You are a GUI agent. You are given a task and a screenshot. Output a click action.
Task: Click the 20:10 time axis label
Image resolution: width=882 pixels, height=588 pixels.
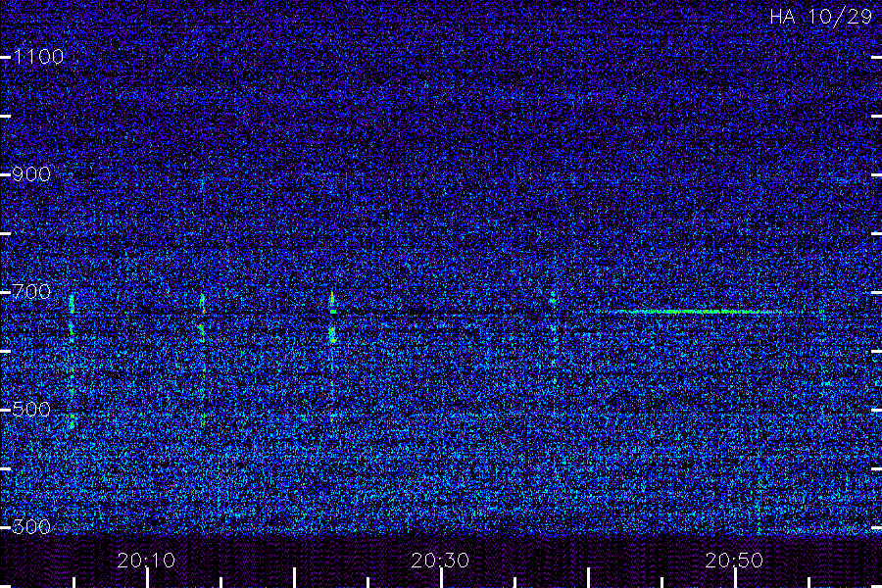coord(146,561)
